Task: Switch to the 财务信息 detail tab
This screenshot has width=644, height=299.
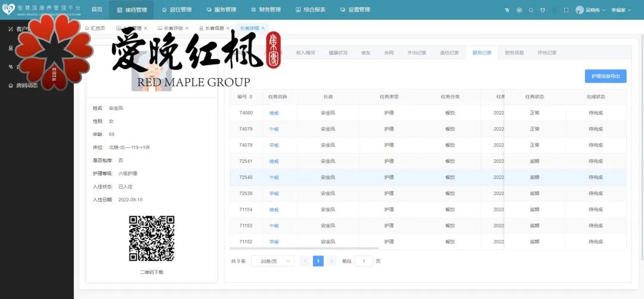Action: [x=514, y=53]
